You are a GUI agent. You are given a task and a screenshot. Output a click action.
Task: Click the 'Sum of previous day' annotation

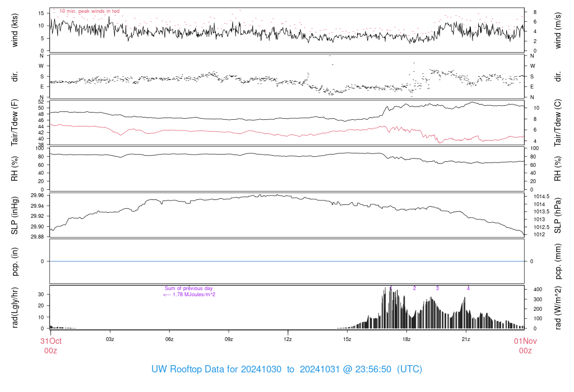tap(189, 288)
